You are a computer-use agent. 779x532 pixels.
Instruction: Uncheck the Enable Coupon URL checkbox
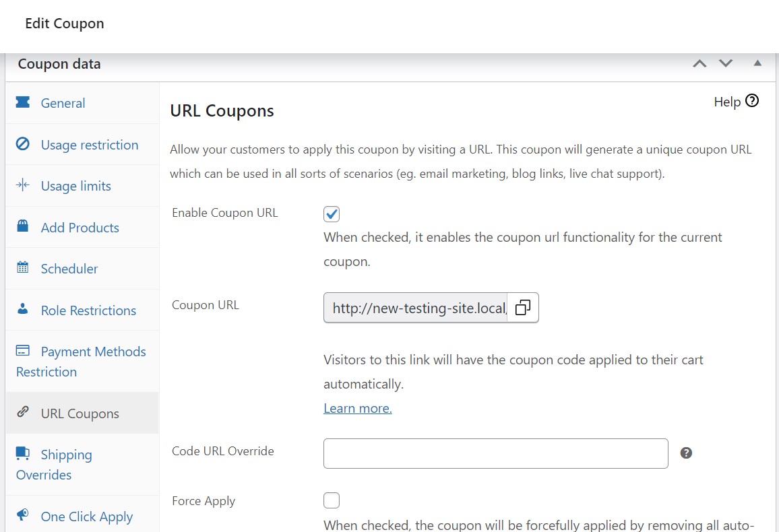click(332, 214)
